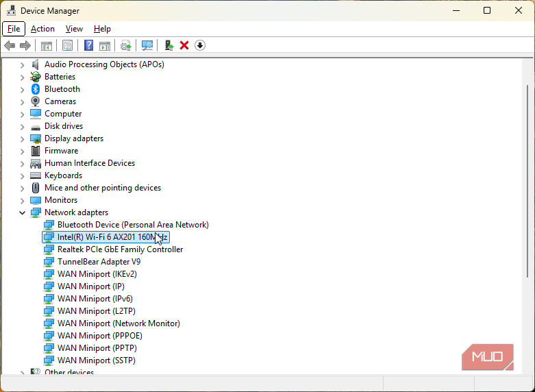This screenshot has height=392, width=535.
Task: Click the red X Uninstall device icon
Action: tap(184, 45)
